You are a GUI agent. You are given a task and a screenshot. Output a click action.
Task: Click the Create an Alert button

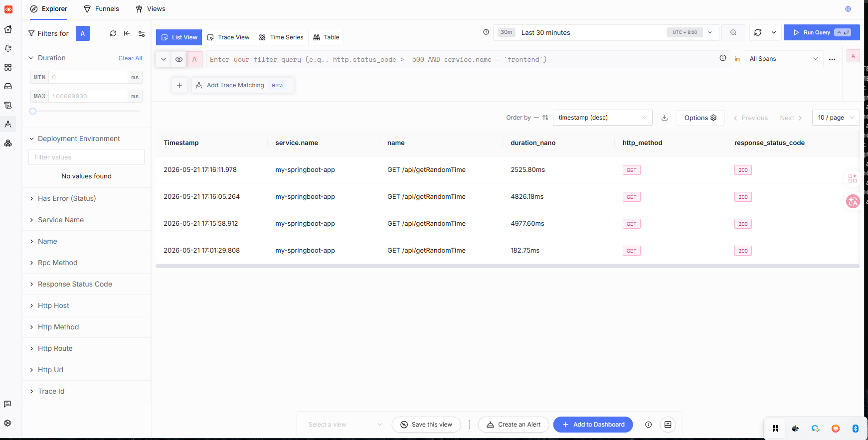514,425
